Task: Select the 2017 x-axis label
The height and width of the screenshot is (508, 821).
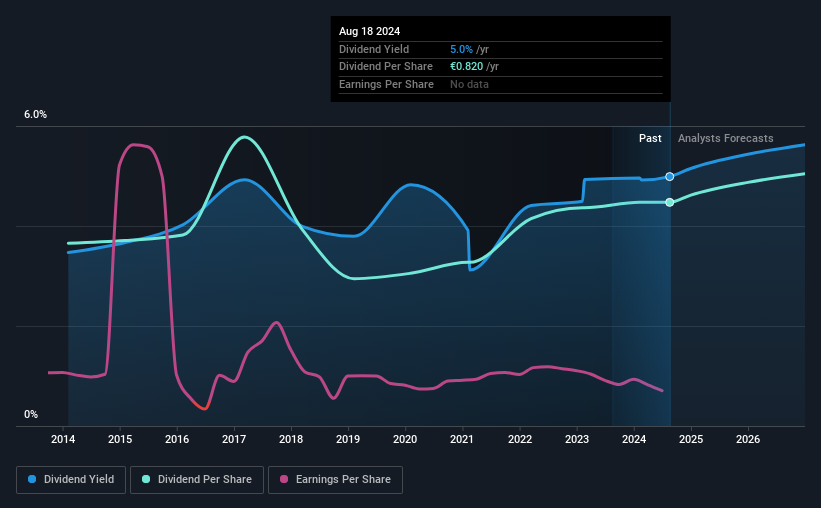Action: [234, 439]
